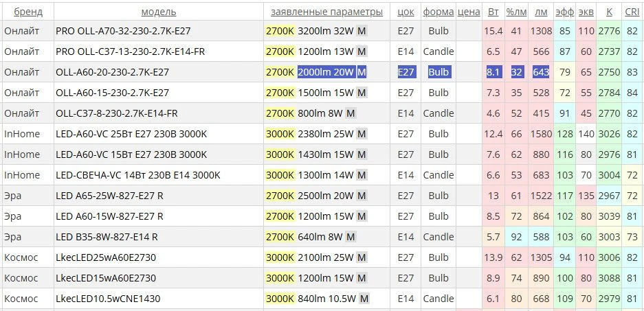Viewport: 644px width, 311px height.
Task: Click the M badge in OLL-A60-20 row
Action: [x=362, y=72]
